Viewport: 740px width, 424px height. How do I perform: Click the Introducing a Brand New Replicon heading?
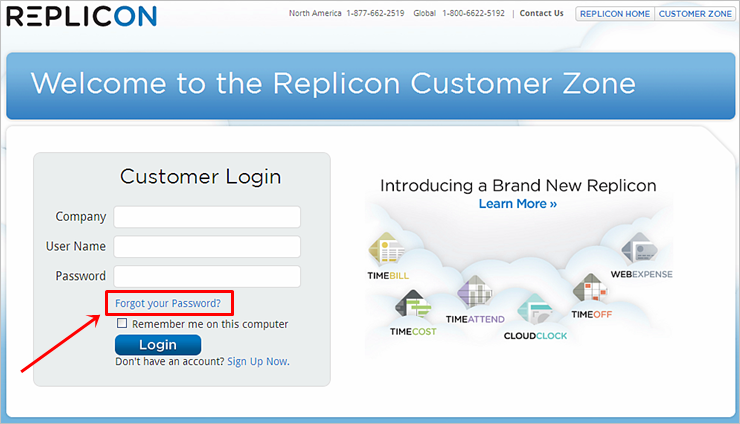point(518,186)
